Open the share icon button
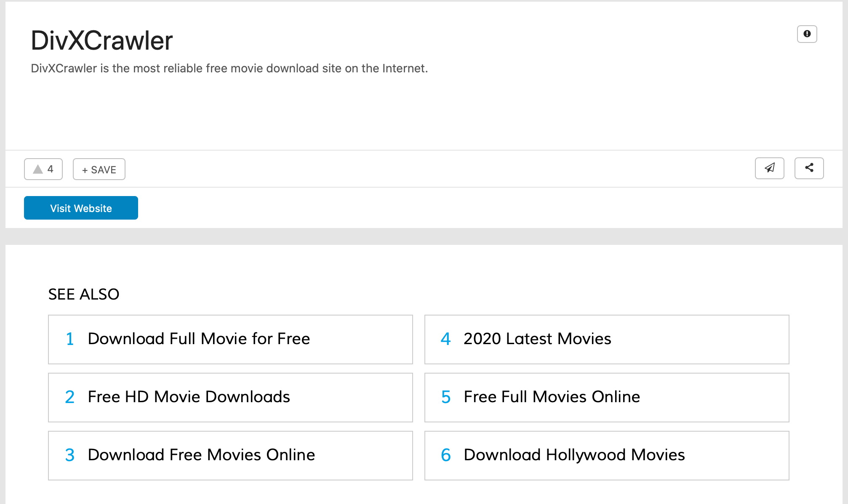 pos(809,168)
